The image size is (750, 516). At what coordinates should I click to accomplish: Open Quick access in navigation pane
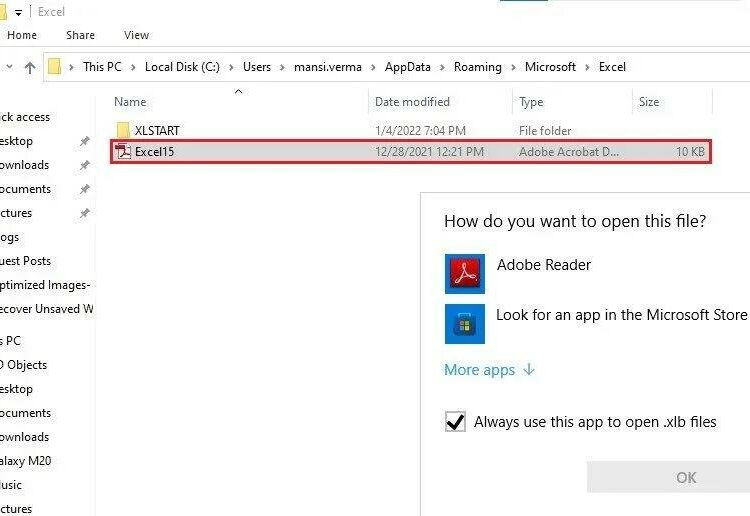point(25,117)
